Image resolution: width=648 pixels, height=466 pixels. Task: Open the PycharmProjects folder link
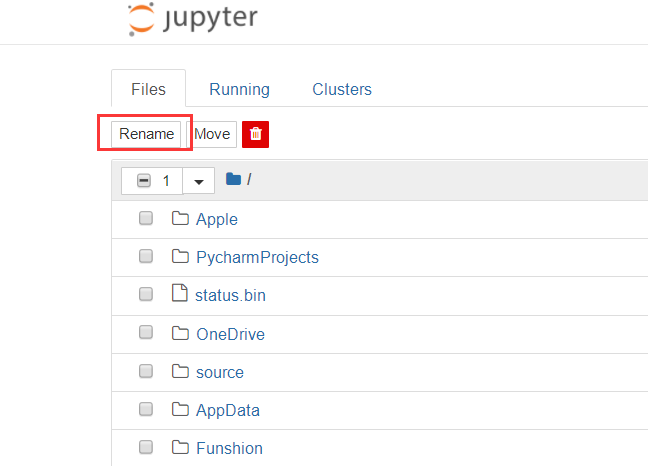[257, 257]
